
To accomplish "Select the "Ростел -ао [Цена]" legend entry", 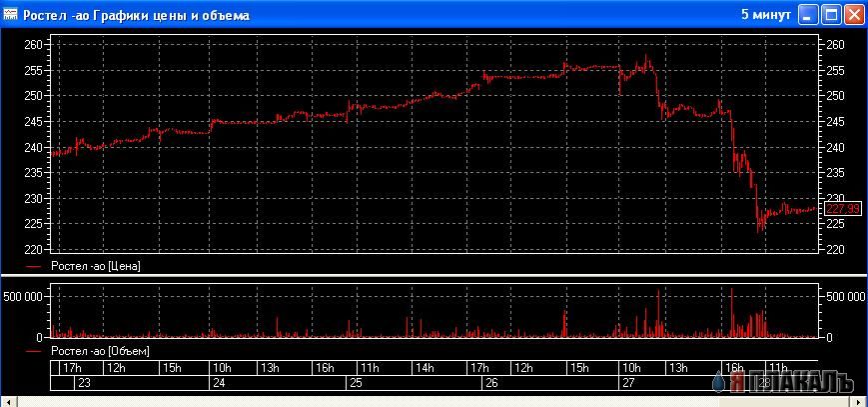I will [x=96, y=266].
